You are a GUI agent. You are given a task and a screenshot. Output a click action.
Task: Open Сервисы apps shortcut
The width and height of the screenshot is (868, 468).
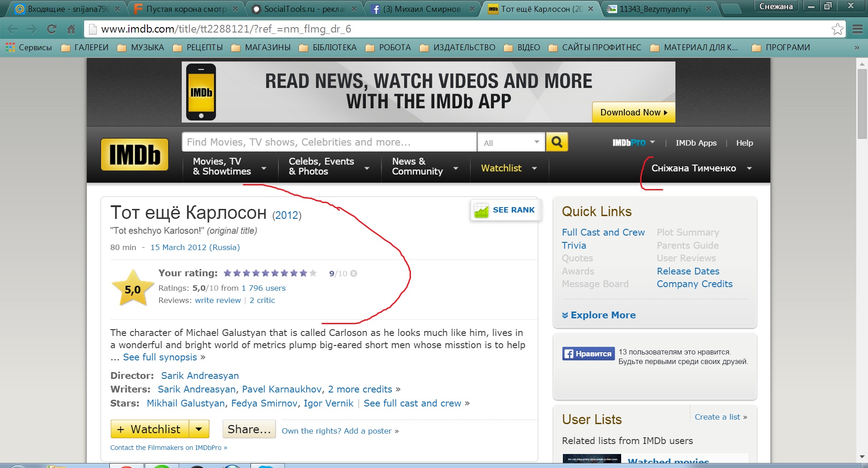[x=28, y=47]
